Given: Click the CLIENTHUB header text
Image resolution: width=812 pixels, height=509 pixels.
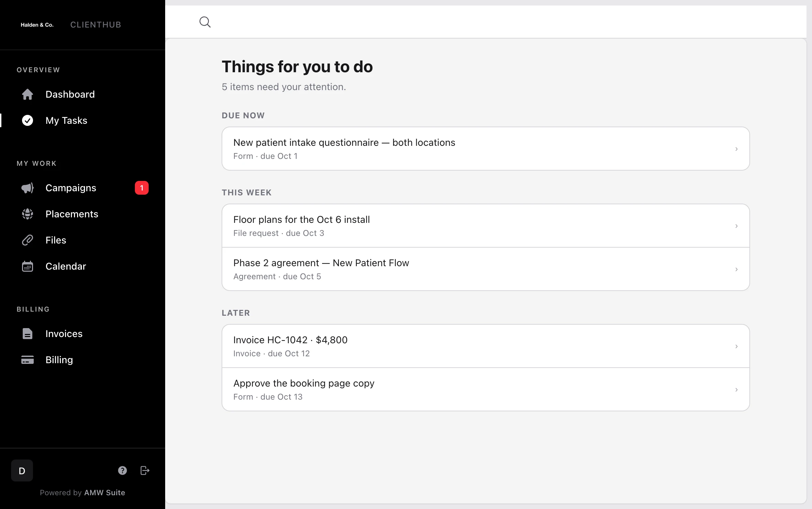Looking at the screenshot, I should (96, 25).
